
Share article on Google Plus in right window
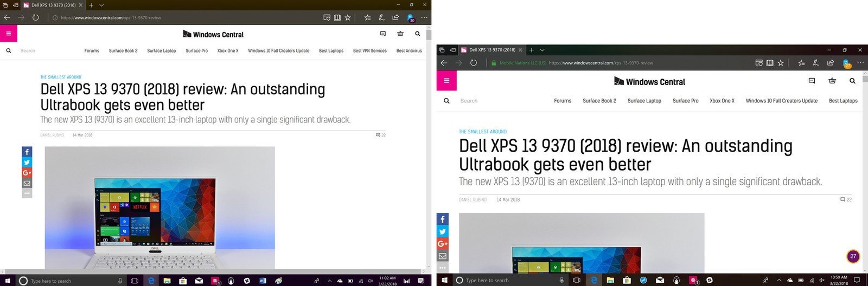point(443,244)
